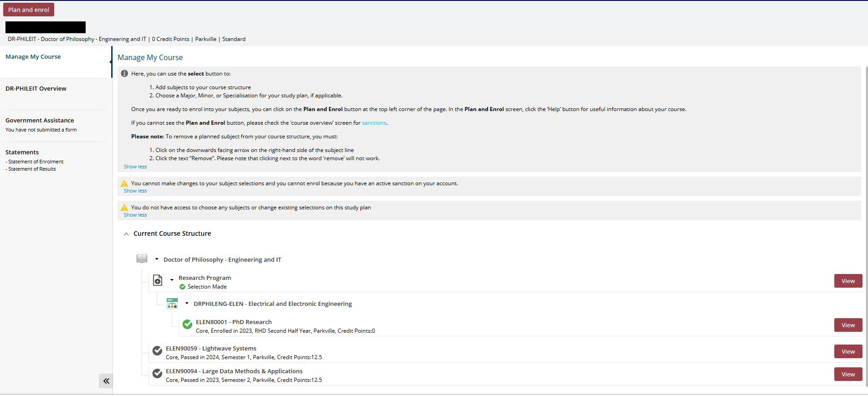This screenshot has width=868, height=396.
Task: Follow the sanctions hyperlink
Action: (374, 123)
